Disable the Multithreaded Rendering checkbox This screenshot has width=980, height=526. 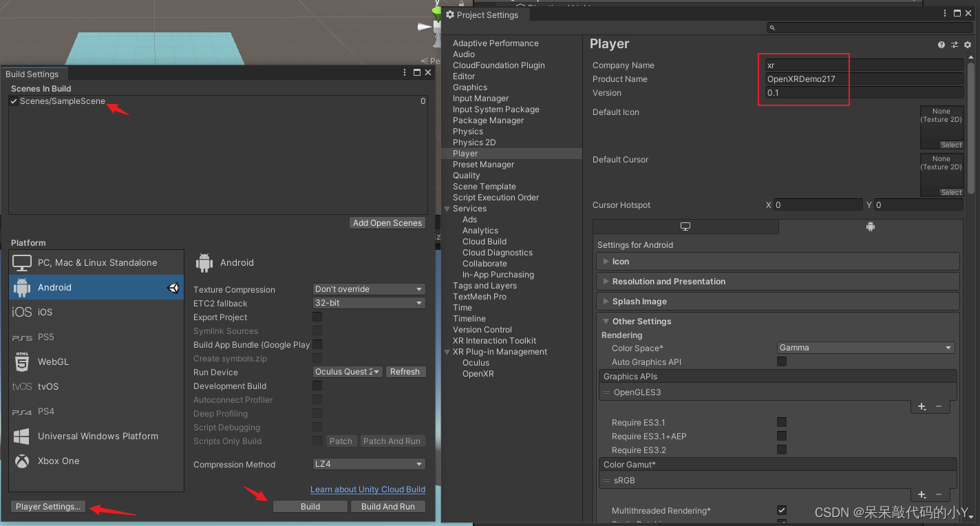[782, 510]
